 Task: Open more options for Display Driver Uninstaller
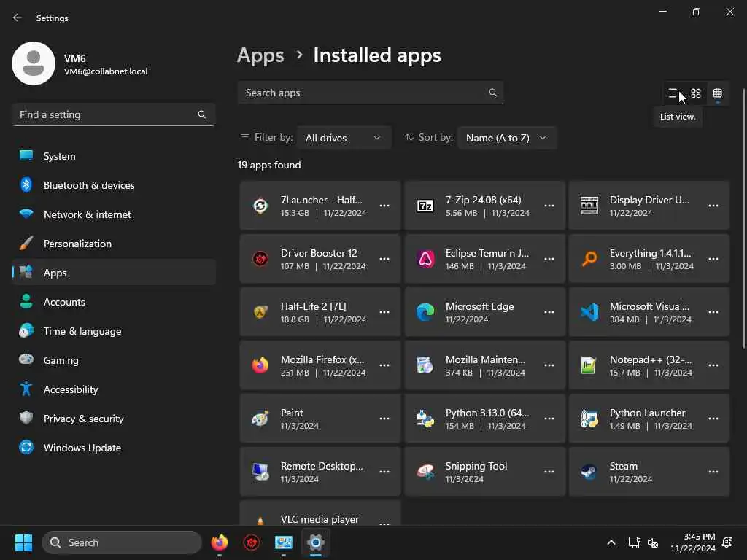713,206
